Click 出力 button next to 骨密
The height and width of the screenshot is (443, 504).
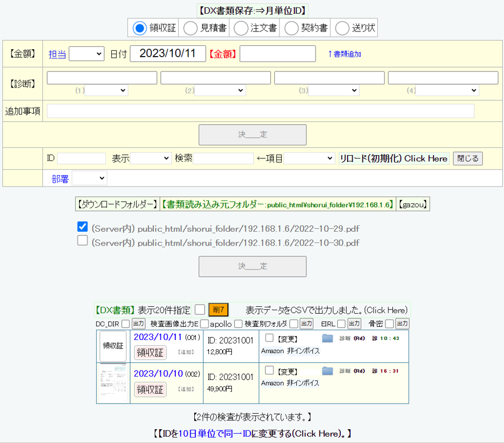point(402,323)
